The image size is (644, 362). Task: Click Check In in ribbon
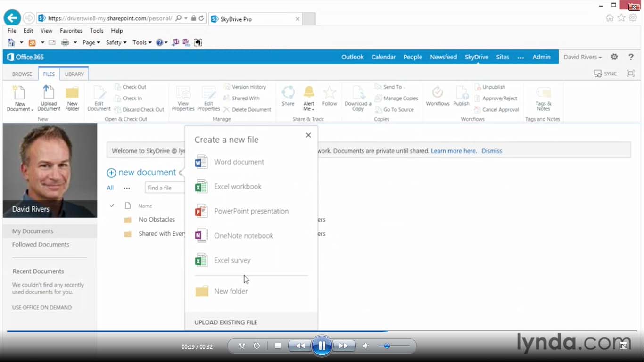coord(128,98)
